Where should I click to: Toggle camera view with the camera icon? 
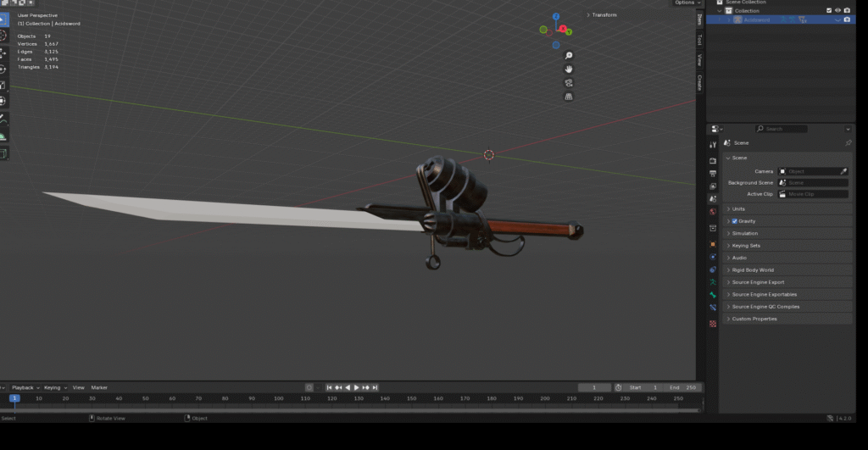[x=569, y=82]
